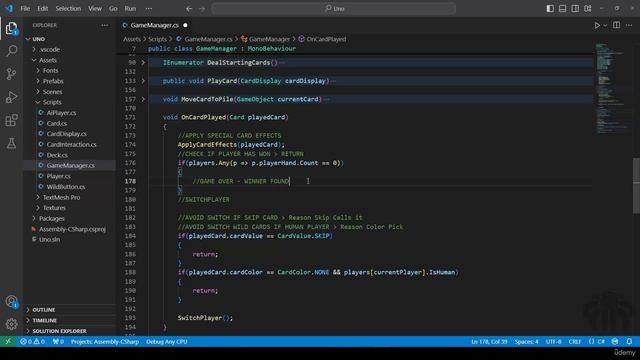
Task: Open the Accounts menu icon
Action: tap(11, 302)
